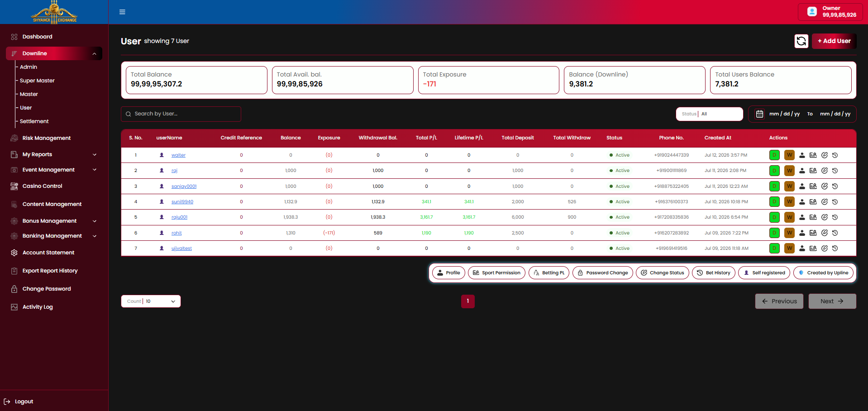The height and width of the screenshot is (411, 868).
Task: Select Settlement under Downline
Action: [34, 121]
